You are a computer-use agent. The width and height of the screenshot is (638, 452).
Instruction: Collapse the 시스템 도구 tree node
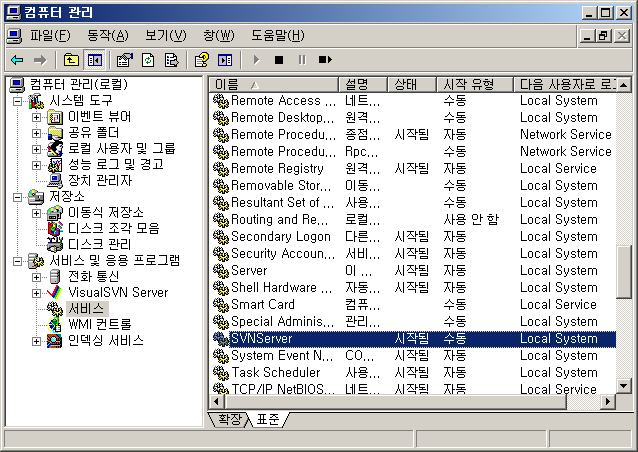tap(17, 101)
